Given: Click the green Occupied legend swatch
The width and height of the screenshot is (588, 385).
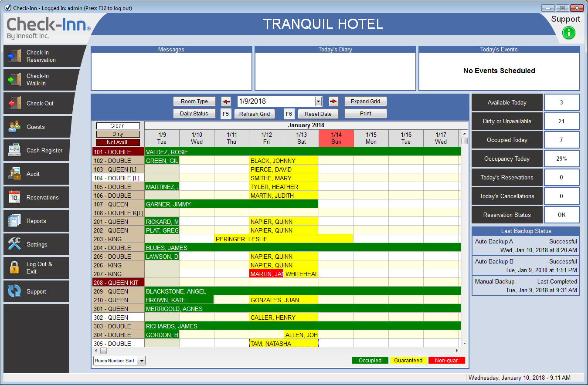Looking at the screenshot, I should 370,361.
